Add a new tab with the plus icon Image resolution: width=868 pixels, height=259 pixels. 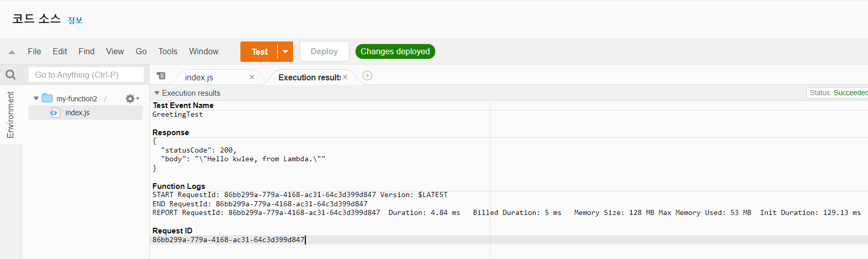tap(367, 76)
